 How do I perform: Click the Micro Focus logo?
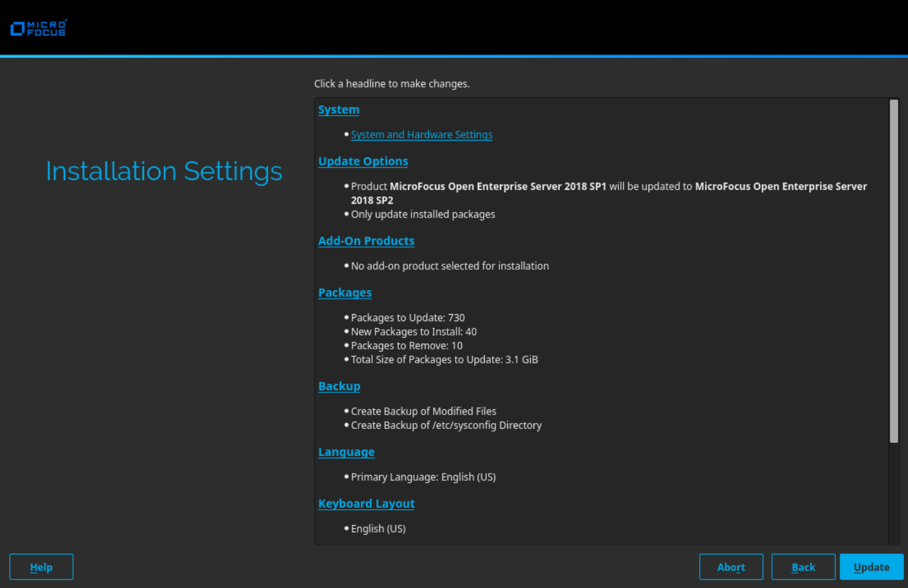click(x=39, y=28)
